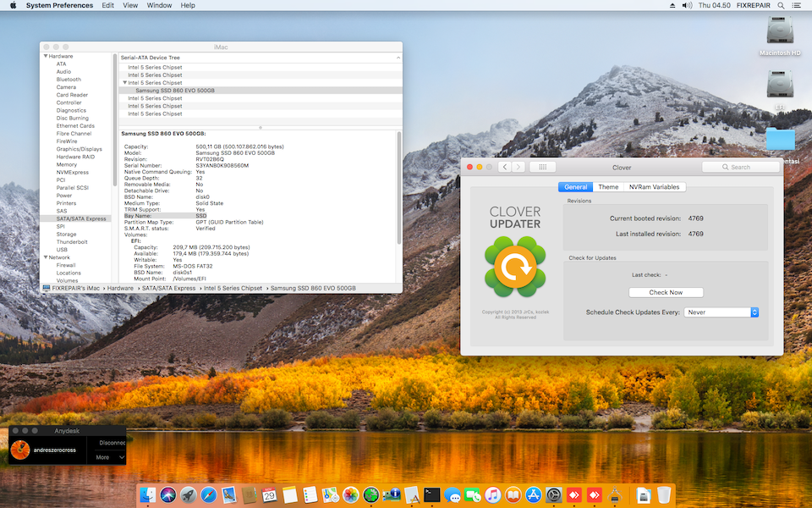Image resolution: width=812 pixels, height=508 pixels.
Task: Select Storage in the sidebar
Action: click(66, 234)
